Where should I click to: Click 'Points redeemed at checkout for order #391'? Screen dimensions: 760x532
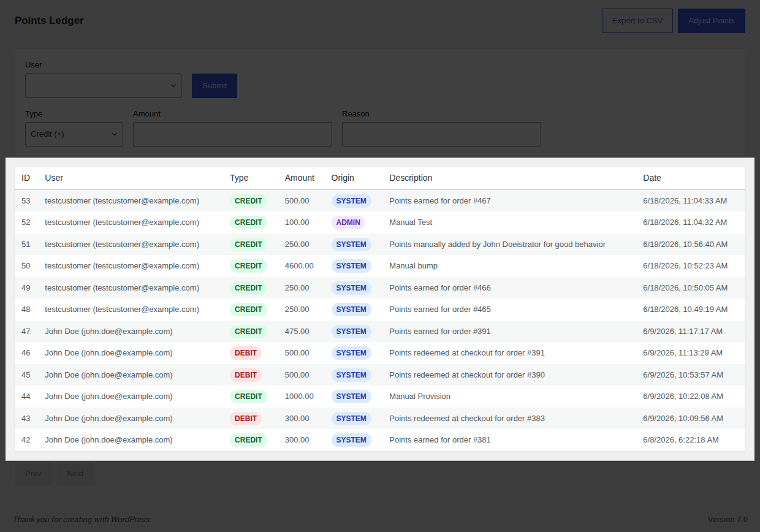click(467, 353)
